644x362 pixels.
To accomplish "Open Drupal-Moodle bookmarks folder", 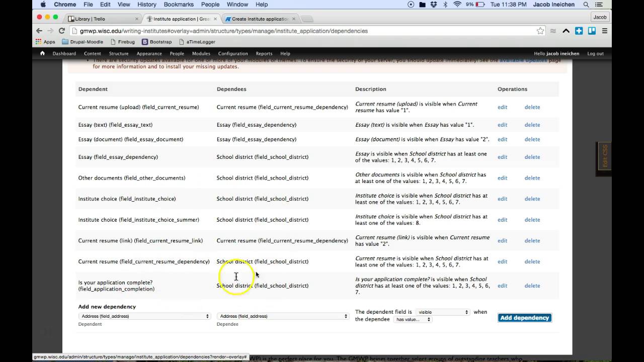I will [x=83, y=42].
